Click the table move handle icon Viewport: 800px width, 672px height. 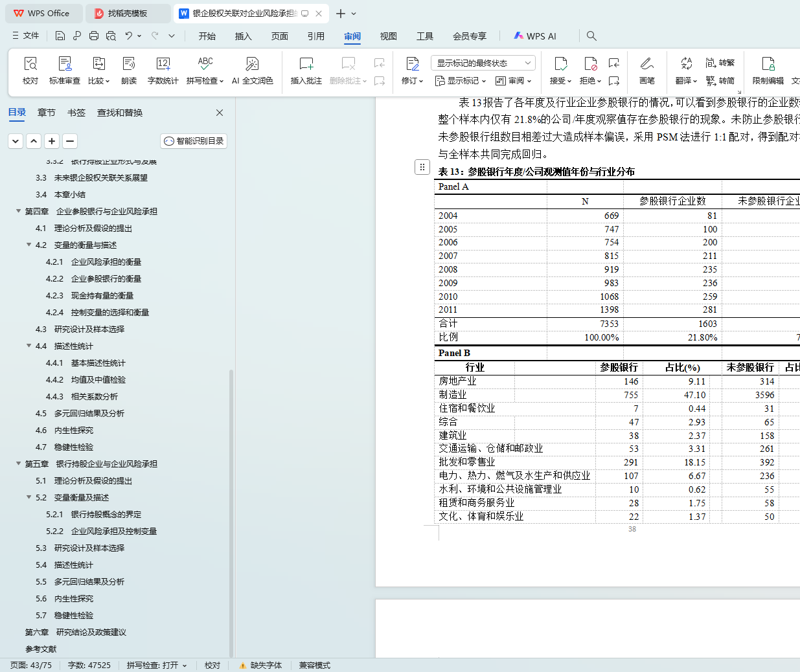422,167
